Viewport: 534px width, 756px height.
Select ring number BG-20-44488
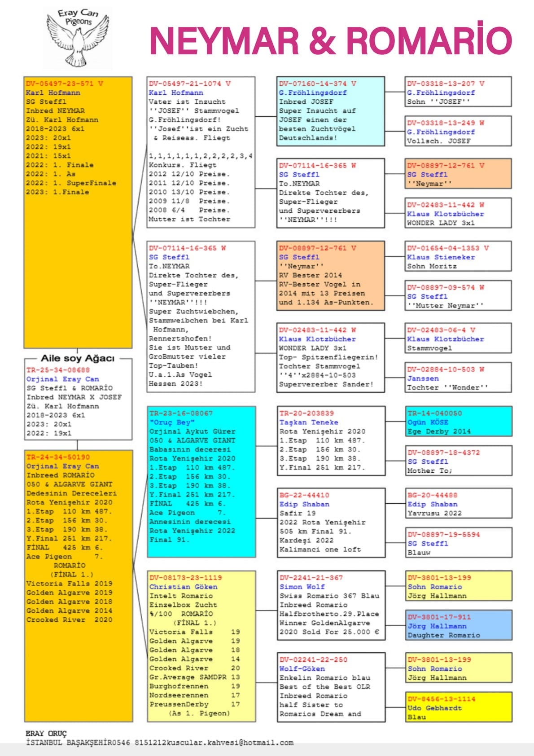[432, 495]
